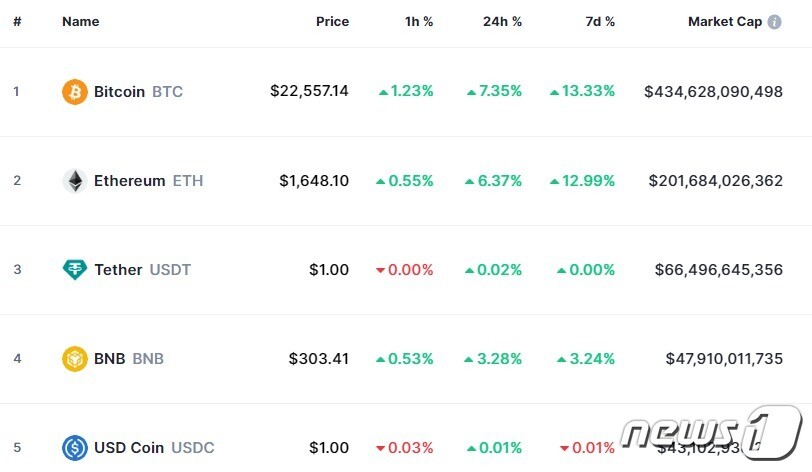Sort by rank # column header
This screenshot has height=472, width=812.
pos(17,22)
